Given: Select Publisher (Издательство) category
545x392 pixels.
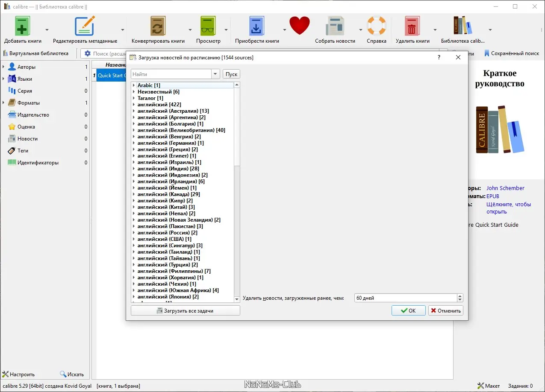Looking at the screenshot, I should [33, 115].
